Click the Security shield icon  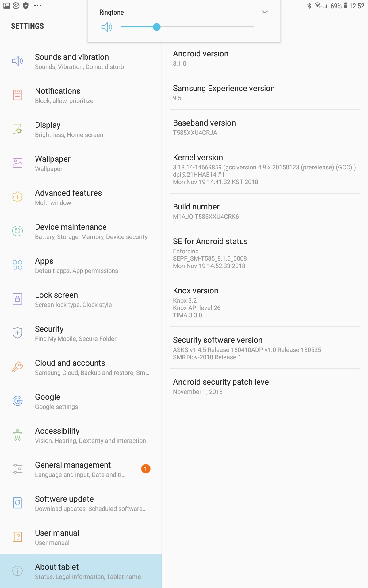[x=17, y=333]
